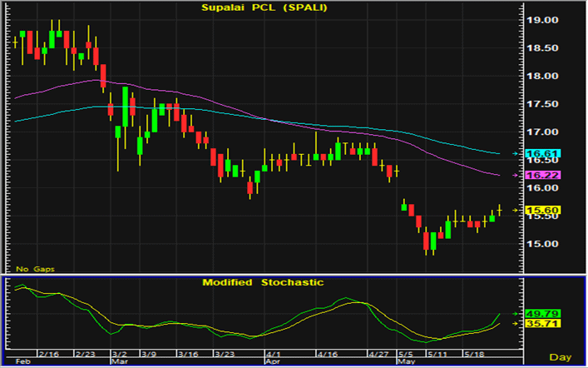
Task: Click the May month label
Action: click(x=407, y=361)
